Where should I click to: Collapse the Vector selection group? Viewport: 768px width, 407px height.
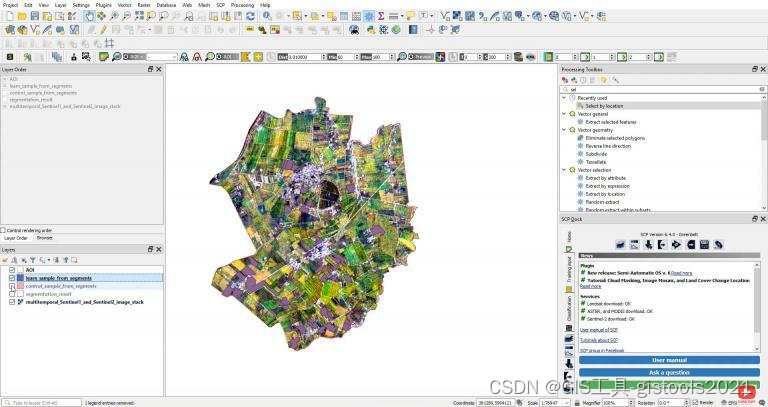(x=564, y=170)
